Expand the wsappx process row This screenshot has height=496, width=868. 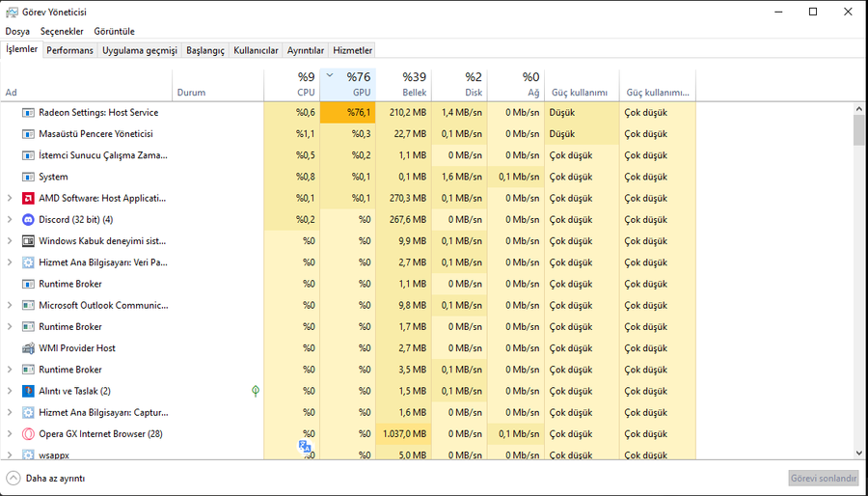point(10,455)
